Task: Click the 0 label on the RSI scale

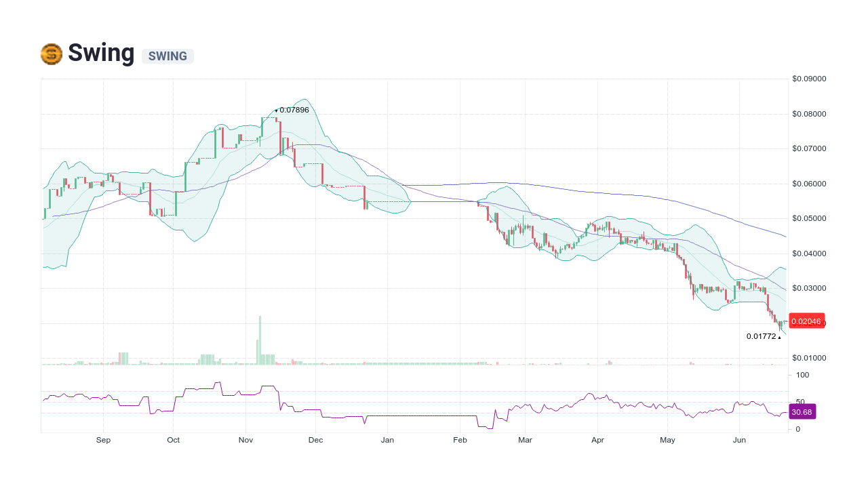Action: [798, 428]
